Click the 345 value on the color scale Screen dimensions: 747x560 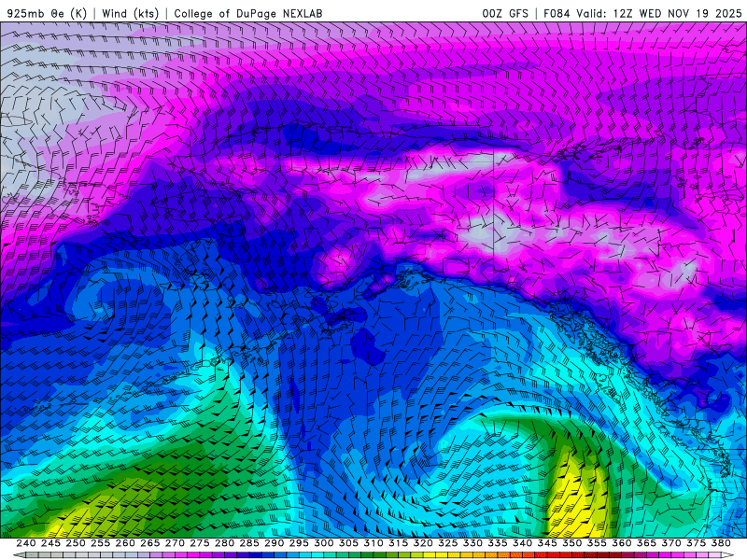coord(547,543)
